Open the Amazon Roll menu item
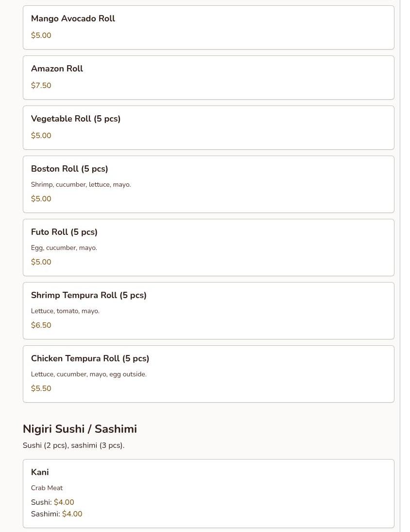The height and width of the screenshot is (532, 410). (x=57, y=69)
